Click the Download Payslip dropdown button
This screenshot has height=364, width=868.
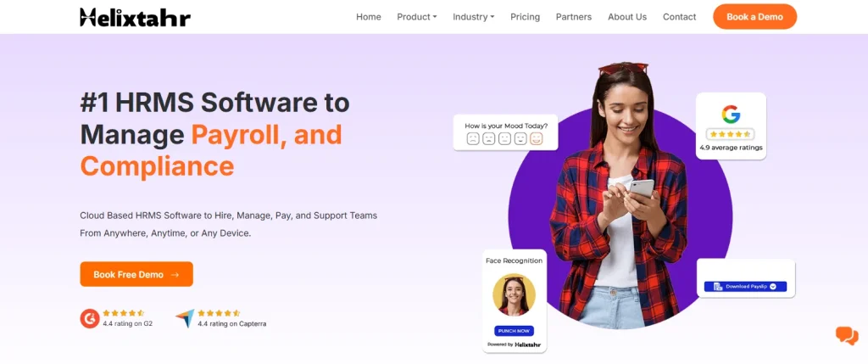tap(745, 287)
